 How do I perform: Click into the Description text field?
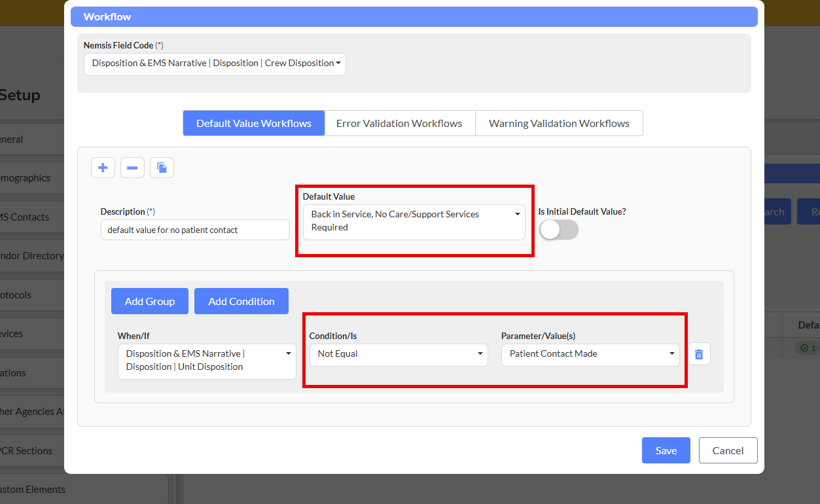pyautogui.click(x=194, y=230)
